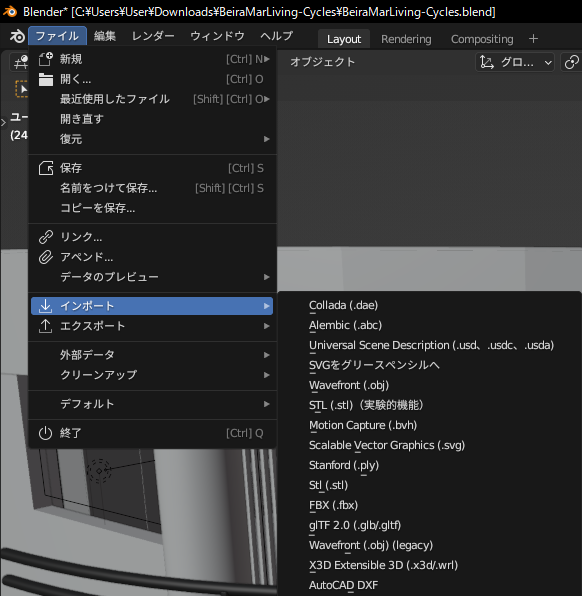This screenshot has height=596, width=582.
Task: Choose 保存 to save file
Action: point(152,168)
